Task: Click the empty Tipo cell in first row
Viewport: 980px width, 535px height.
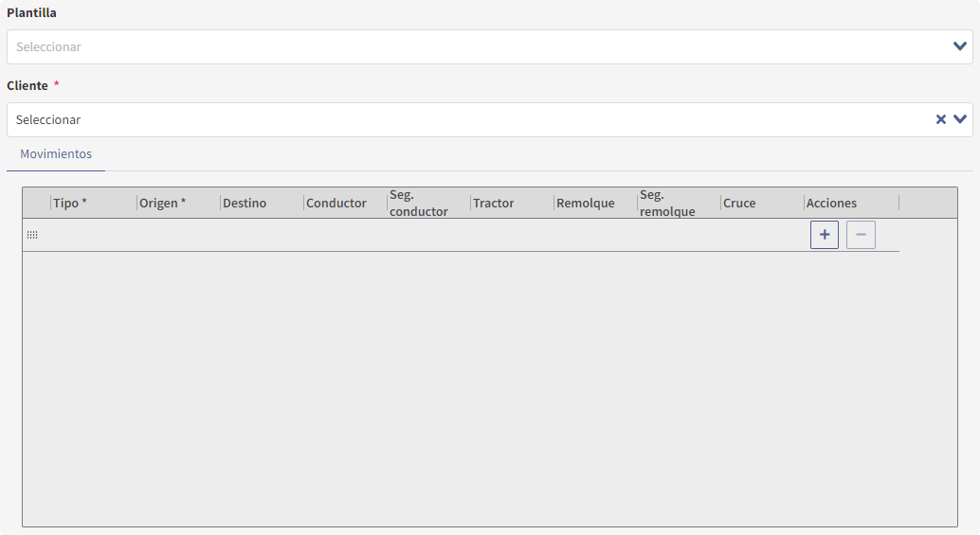Action: 93,235
